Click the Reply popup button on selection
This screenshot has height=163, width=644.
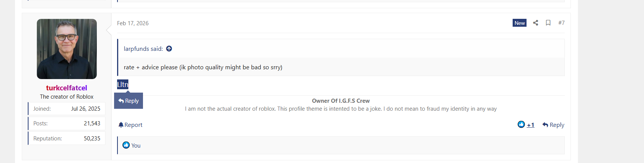pos(128,101)
